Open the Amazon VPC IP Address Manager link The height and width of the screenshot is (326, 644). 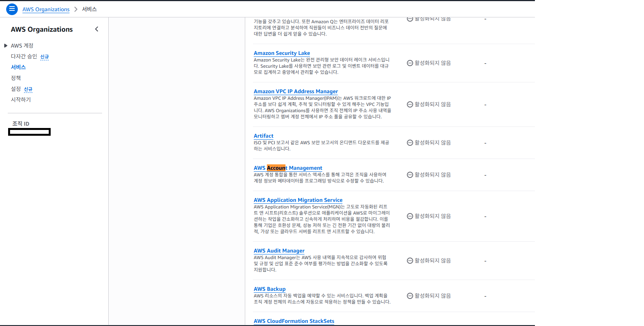click(296, 91)
